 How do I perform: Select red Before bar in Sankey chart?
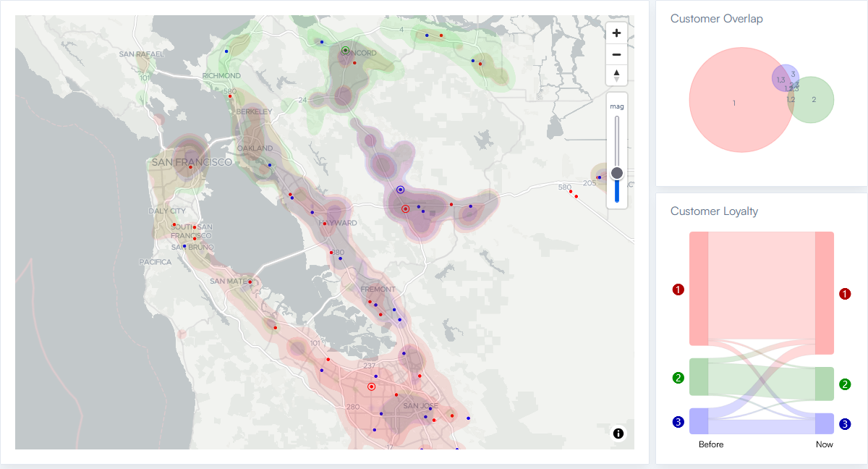[699, 288]
